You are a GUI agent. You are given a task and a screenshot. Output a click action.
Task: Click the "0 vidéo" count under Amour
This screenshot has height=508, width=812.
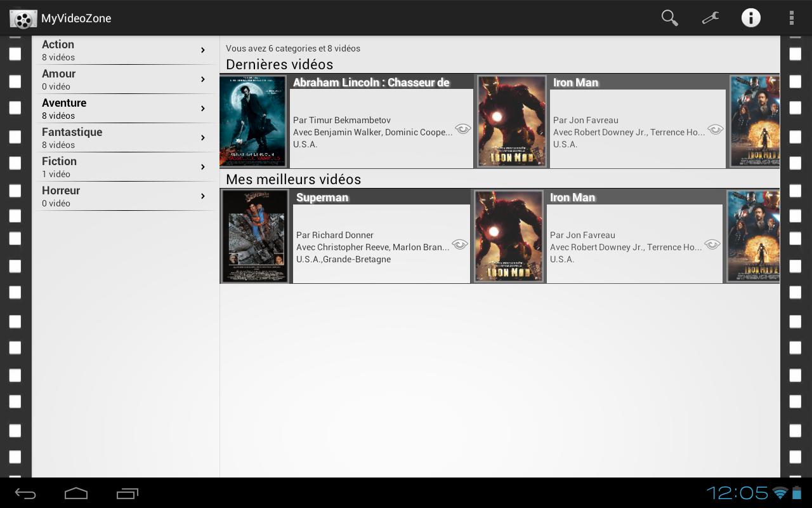[56, 86]
